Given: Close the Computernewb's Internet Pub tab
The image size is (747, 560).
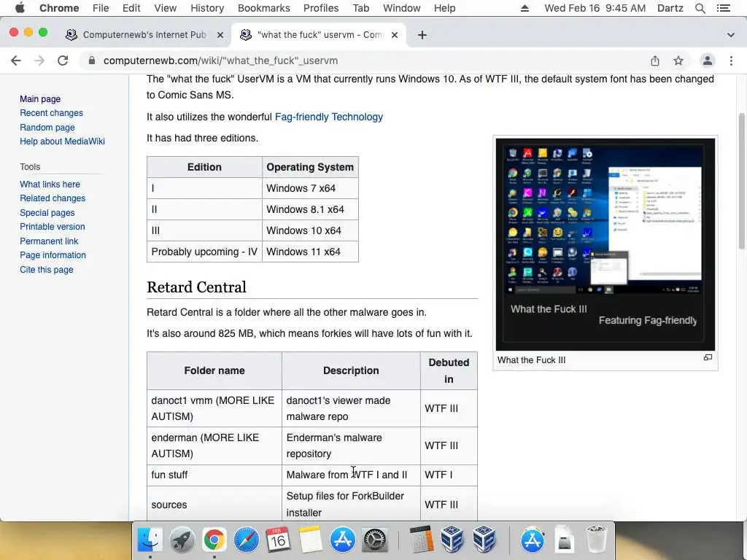Looking at the screenshot, I should (220, 35).
